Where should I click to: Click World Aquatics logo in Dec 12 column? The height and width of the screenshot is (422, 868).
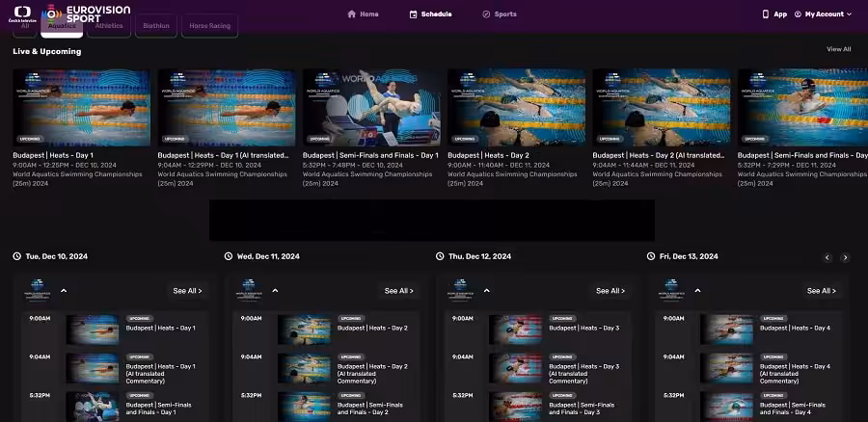tap(461, 290)
